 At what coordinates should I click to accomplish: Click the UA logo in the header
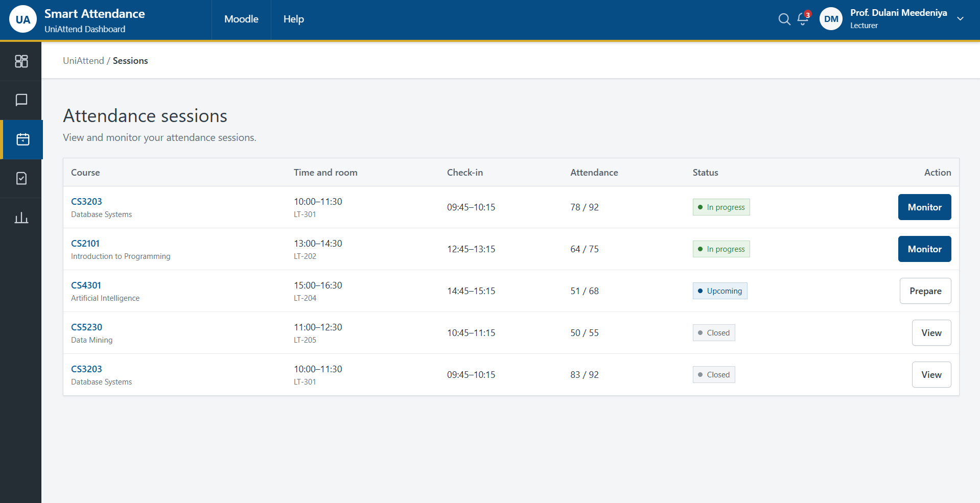click(23, 19)
